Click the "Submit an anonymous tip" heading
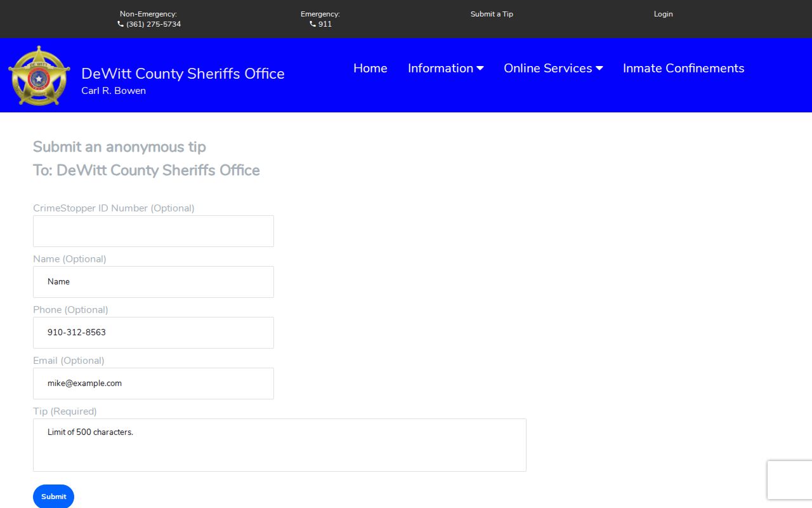 tap(119, 147)
